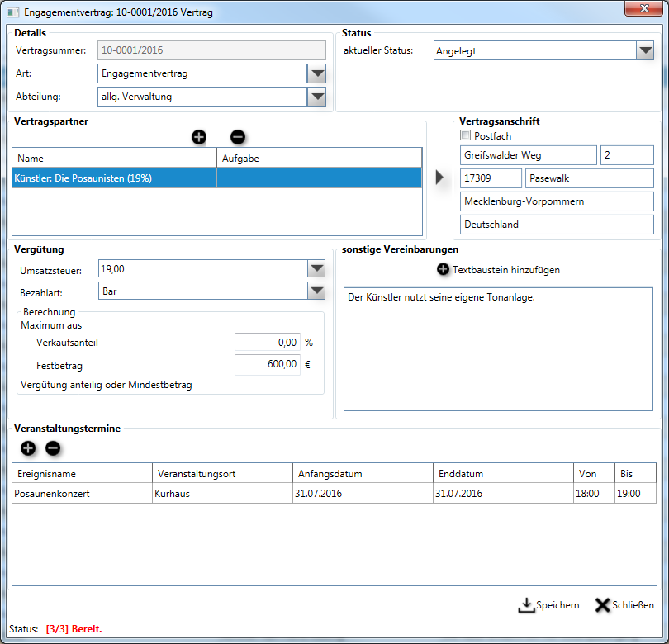
Task: Click the Schließen button
Action: tap(624, 604)
